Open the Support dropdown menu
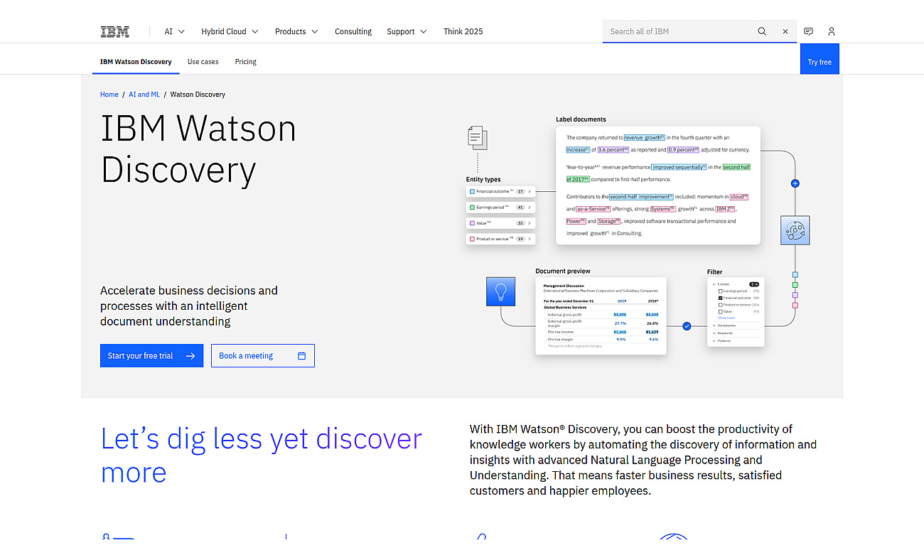Image resolution: width=924 pixels, height=560 pixels. click(x=407, y=31)
